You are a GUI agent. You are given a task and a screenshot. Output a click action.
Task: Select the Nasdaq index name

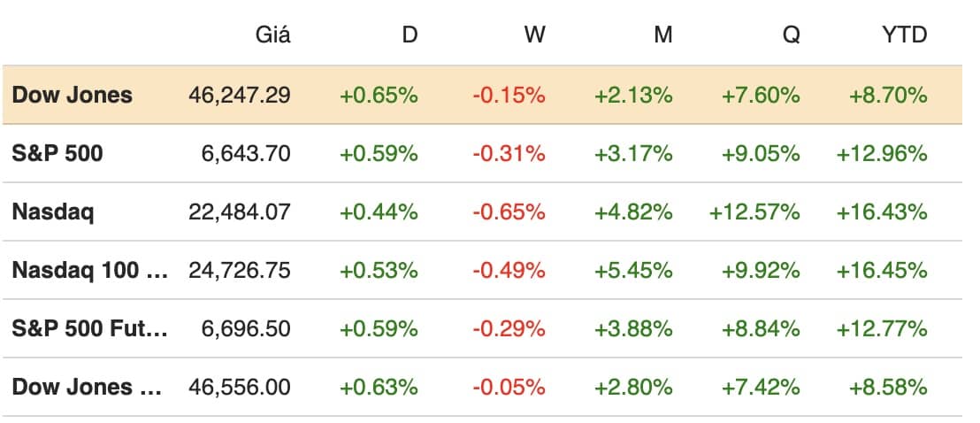coord(51,211)
